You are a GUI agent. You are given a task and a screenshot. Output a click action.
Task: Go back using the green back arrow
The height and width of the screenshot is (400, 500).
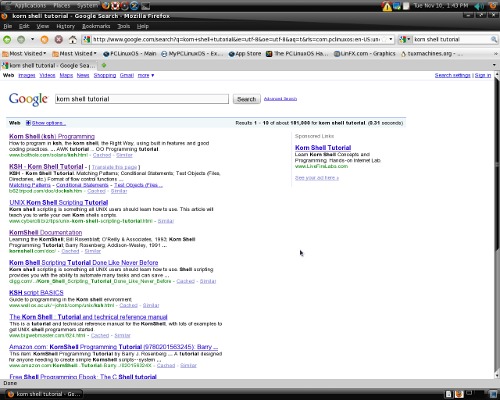tap(7, 39)
